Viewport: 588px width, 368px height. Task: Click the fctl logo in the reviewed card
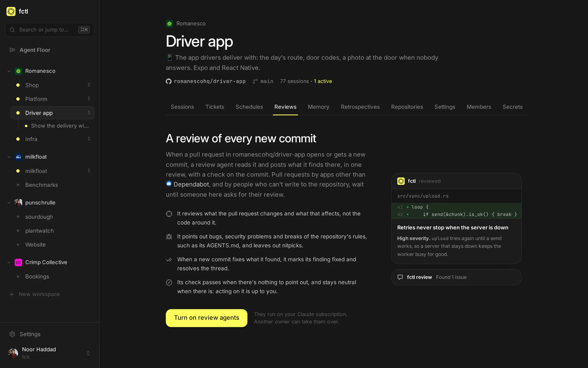pos(401,181)
